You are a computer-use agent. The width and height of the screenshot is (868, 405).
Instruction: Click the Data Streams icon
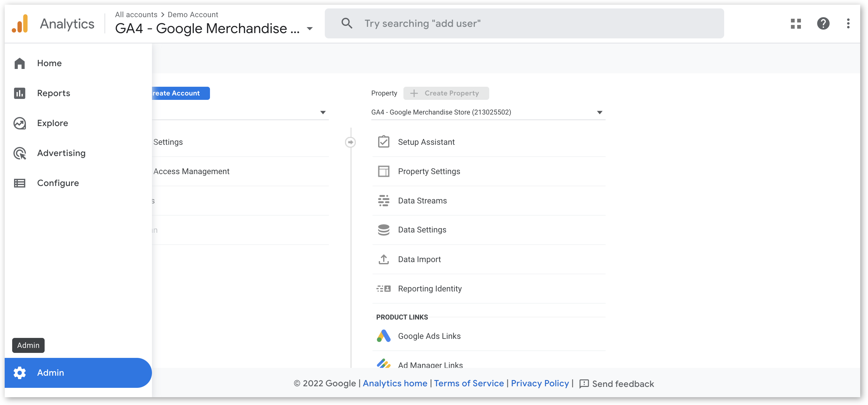384,200
